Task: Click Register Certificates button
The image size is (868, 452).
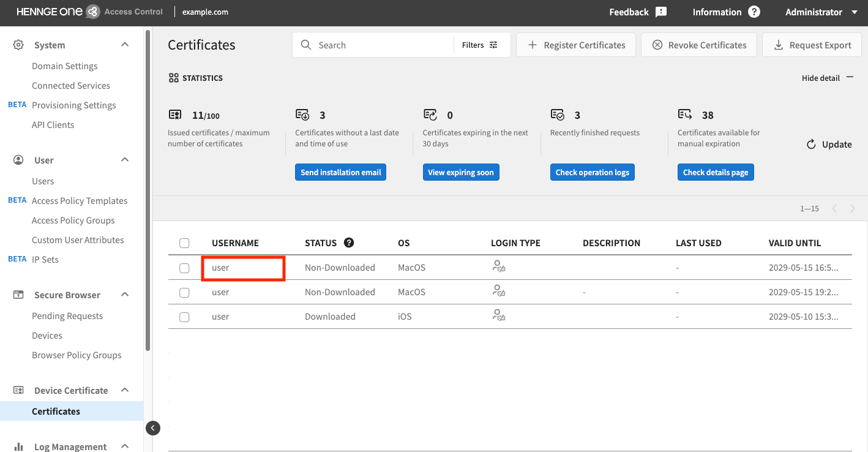Action: point(576,45)
